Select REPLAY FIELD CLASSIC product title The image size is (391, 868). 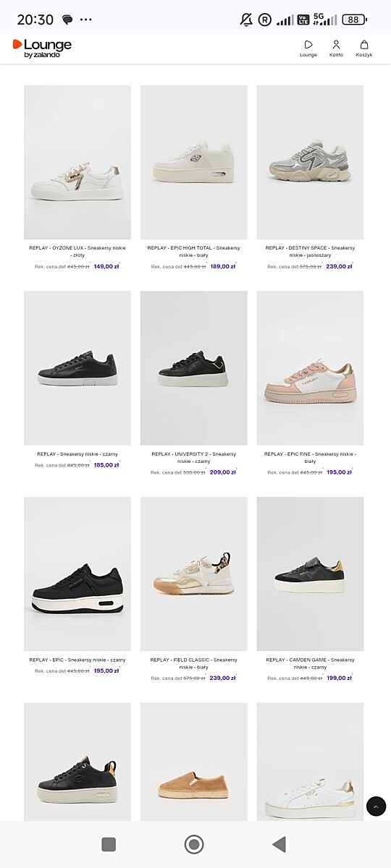point(194,663)
